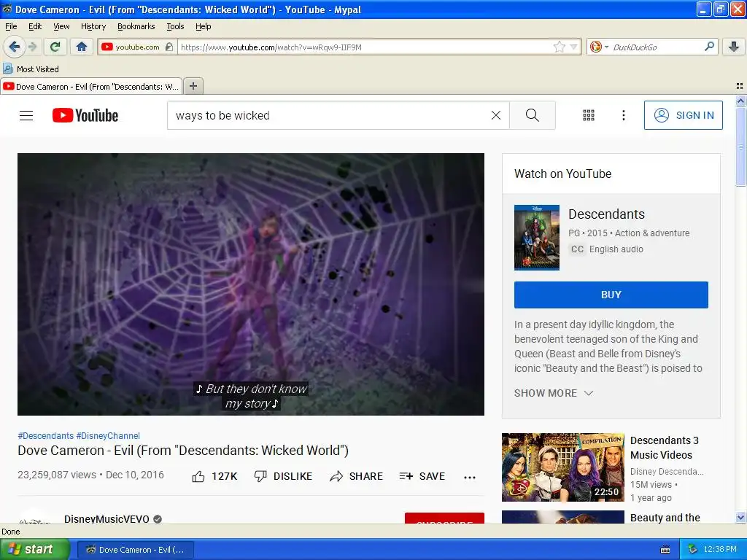Click the page scrollbar up arrow
This screenshot has width=747, height=560.
point(740,101)
